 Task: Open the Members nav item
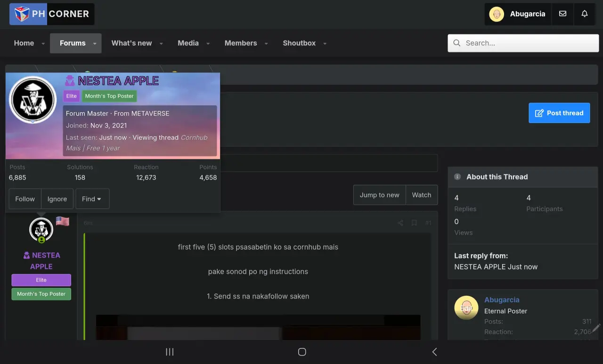pos(241,43)
